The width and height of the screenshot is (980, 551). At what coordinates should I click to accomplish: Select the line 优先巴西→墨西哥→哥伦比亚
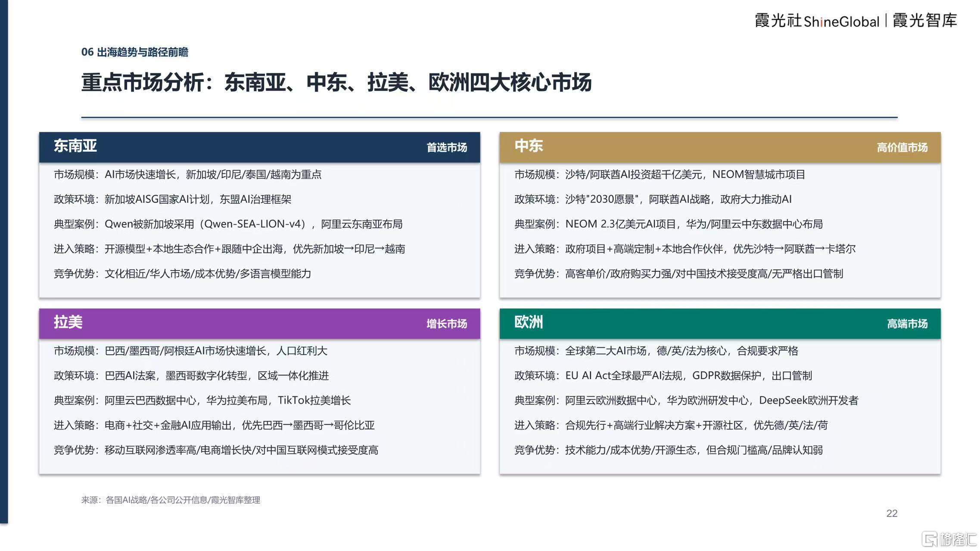point(214,425)
